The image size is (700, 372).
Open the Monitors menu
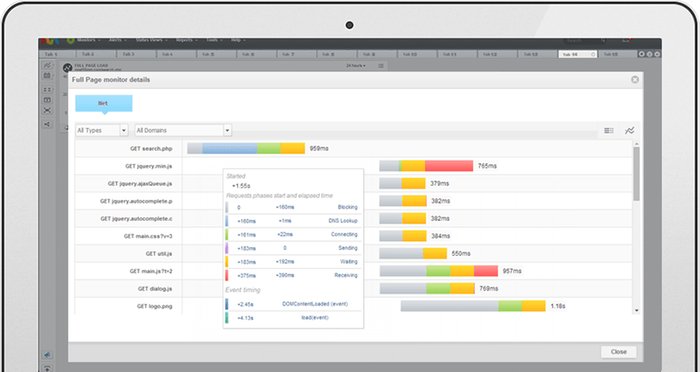coord(88,40)
